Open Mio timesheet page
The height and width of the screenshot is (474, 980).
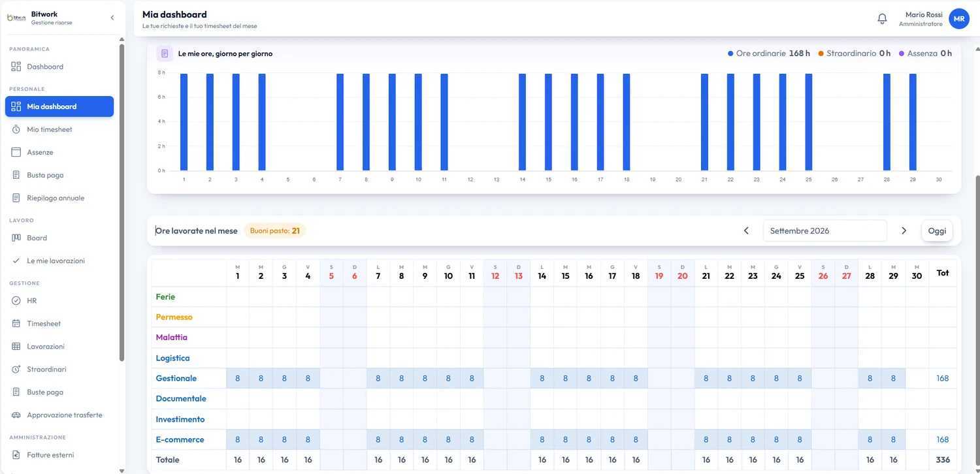pyautogui.click(x=59, y=129)
